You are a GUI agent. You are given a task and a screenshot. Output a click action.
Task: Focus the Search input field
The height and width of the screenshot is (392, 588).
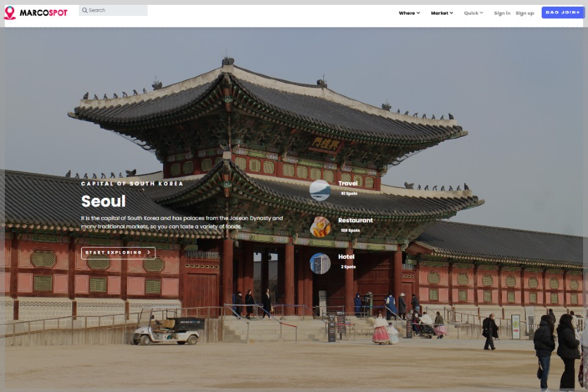pos(117,10)
